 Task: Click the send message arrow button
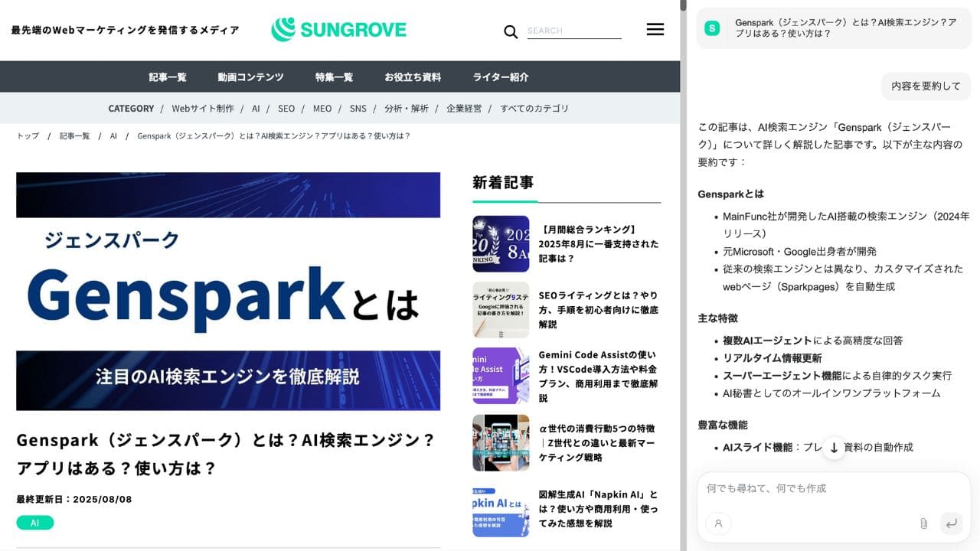coord(951,523)
